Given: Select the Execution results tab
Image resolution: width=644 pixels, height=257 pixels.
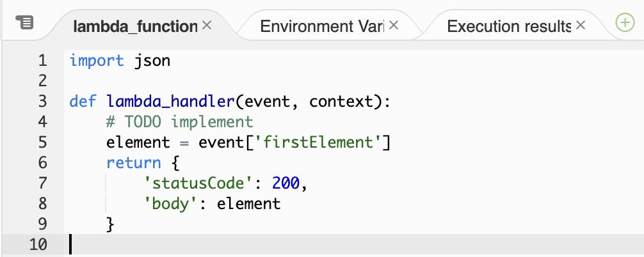Looking at the screenshot, I should [x=509, y=26].
